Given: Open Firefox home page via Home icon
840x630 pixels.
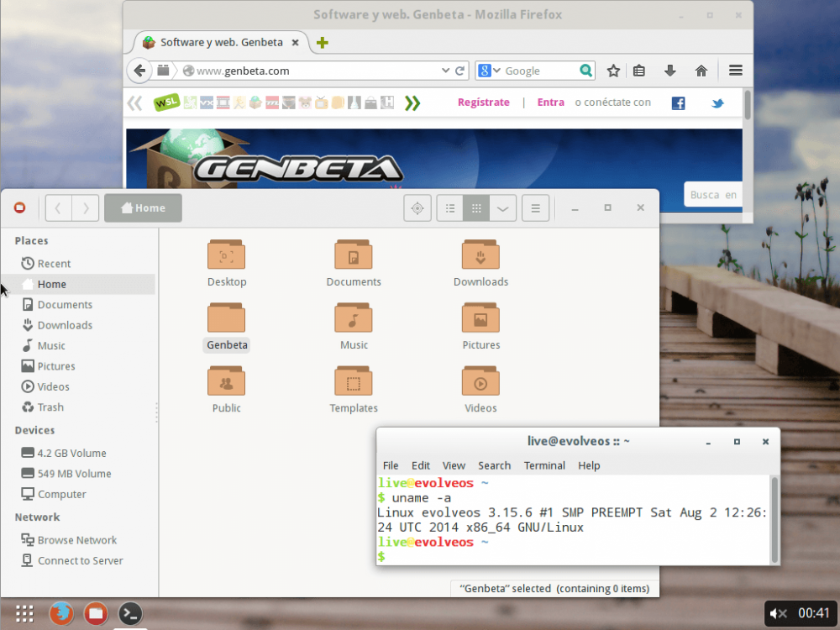Looking at the screenshot, I should click(701, 71).
